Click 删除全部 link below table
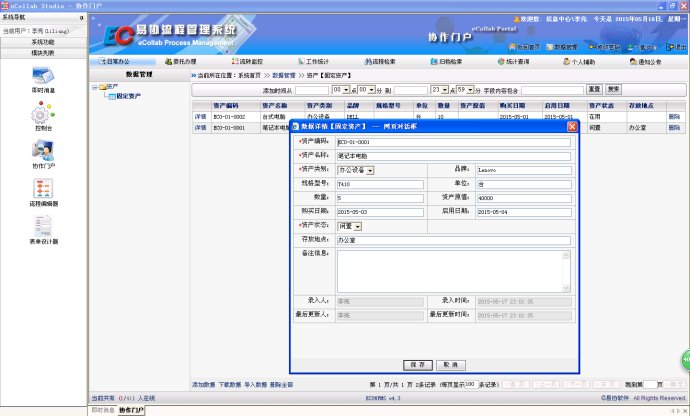The image size is (690, 416). (282, 385)
